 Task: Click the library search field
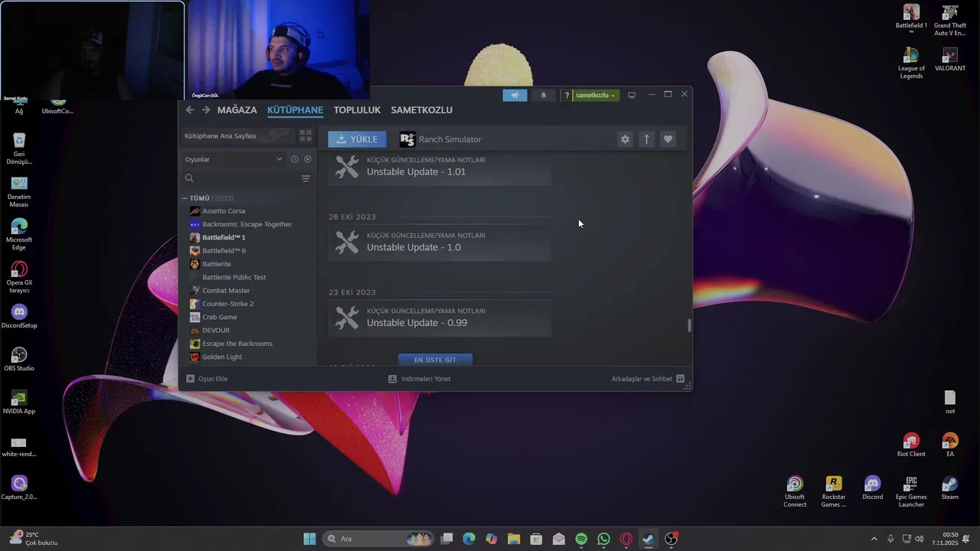(240, 178)
